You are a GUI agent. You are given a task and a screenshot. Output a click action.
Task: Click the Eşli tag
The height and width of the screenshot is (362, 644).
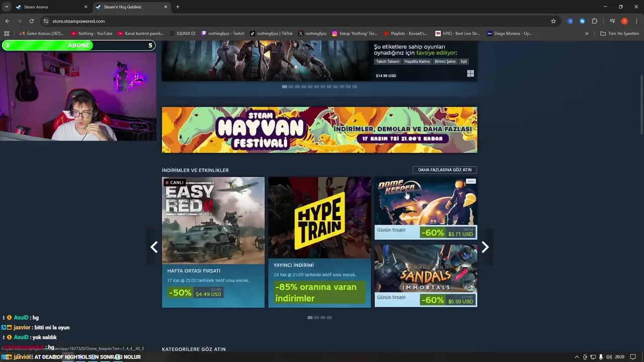point(464,61)
